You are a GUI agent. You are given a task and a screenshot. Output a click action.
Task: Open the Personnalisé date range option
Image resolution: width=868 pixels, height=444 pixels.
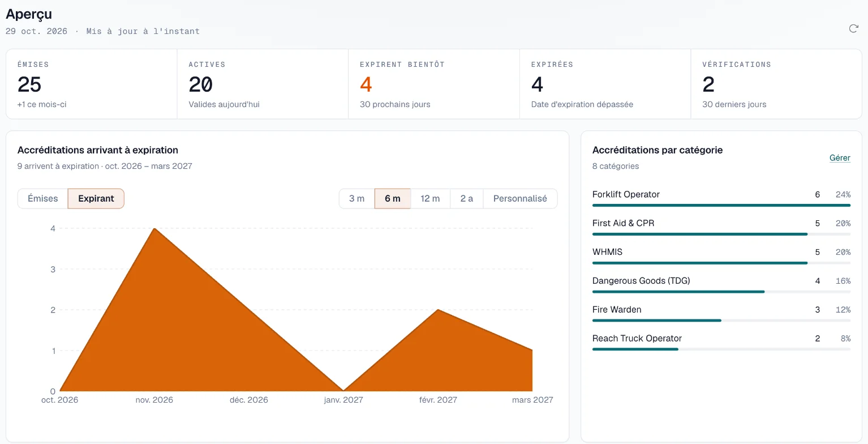tap(520, 199)
